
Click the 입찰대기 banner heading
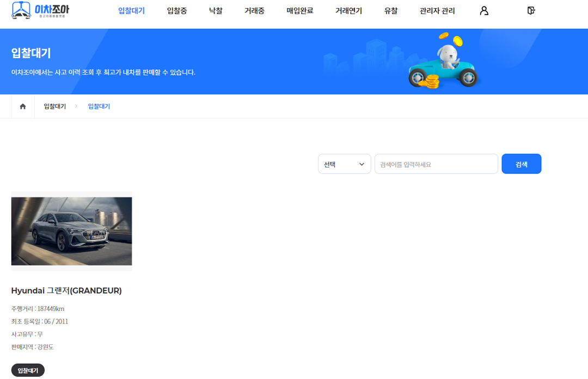(31, 53)
